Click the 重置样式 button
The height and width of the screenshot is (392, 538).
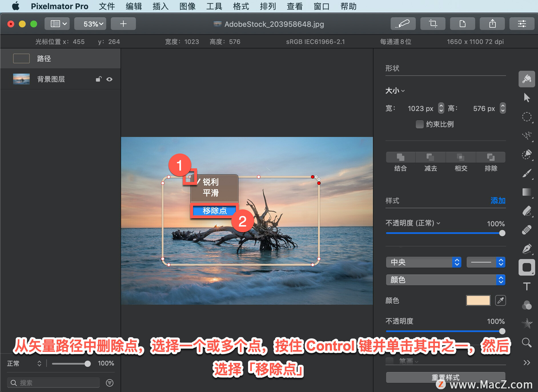[445, 377]
